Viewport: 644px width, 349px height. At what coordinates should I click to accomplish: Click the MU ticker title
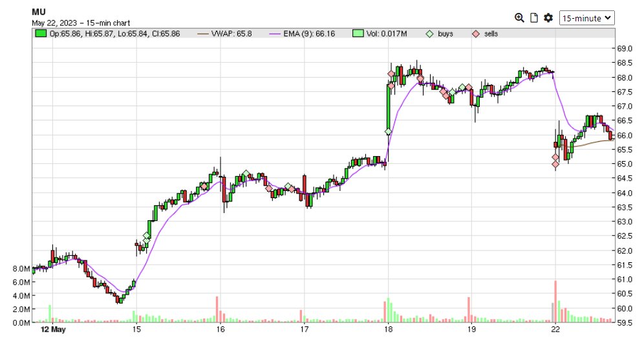point(39,12)
